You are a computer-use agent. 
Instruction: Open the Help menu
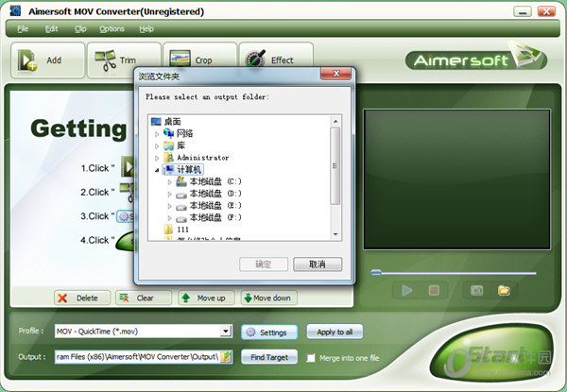(x=146, y=29)
